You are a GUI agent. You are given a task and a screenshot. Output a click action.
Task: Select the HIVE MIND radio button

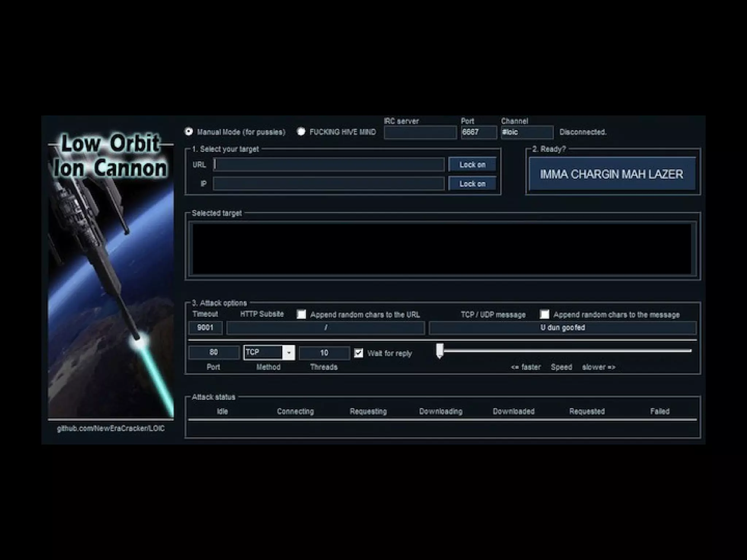(x=301, y=132)
